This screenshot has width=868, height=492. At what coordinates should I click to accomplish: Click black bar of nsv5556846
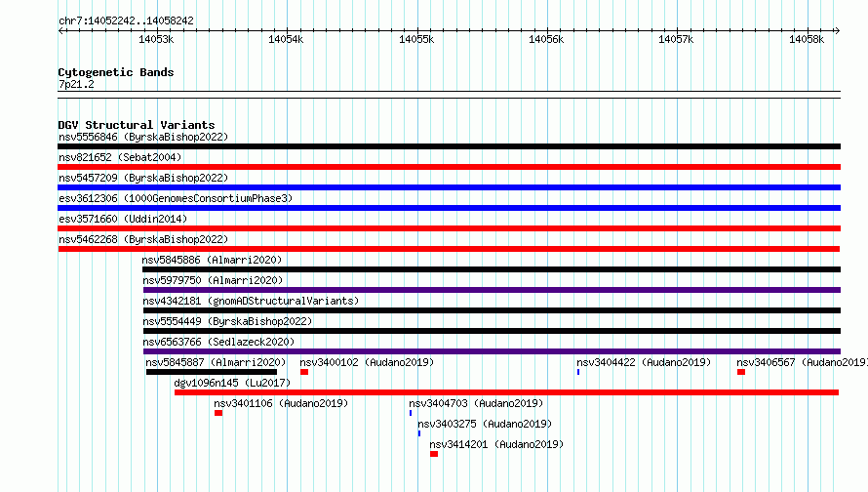click(449, 146)
